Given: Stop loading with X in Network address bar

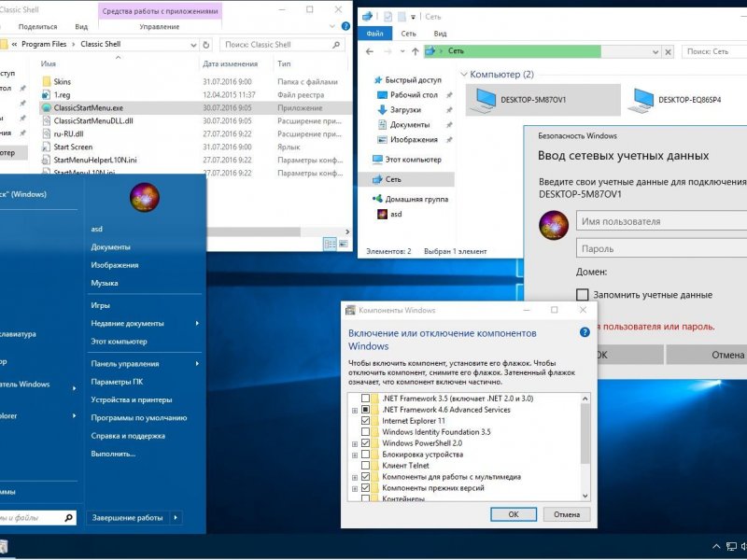Looking at the screenshot, I should coord(668,52).
